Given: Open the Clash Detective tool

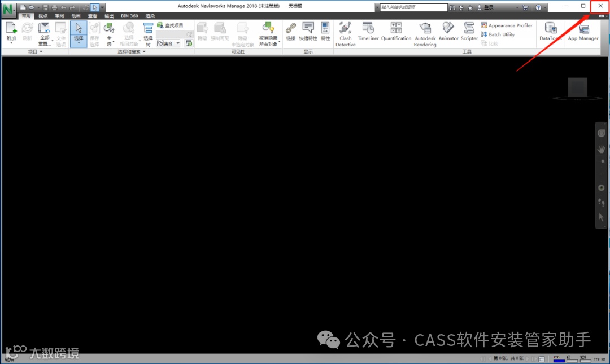Looking at the screenshot, I should click(x=346, y=34).
